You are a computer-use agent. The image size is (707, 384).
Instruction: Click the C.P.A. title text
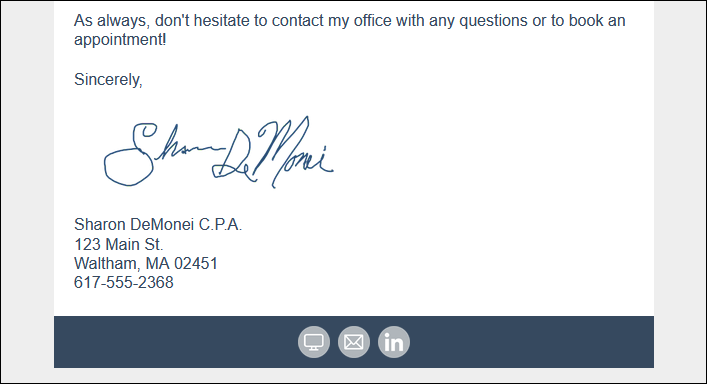click(x=220, y=224)
